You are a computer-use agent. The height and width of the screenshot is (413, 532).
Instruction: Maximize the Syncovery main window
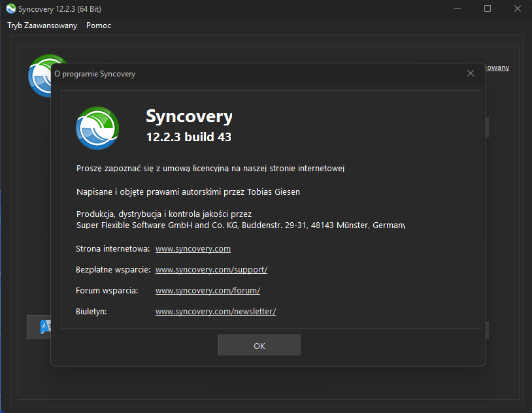(487, 9)
